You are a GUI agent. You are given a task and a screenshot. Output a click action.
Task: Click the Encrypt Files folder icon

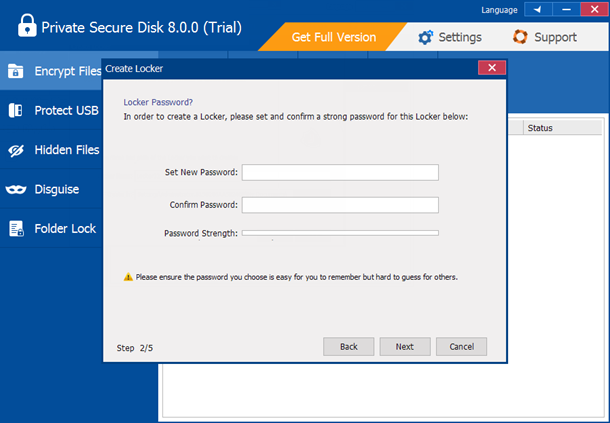16,71
